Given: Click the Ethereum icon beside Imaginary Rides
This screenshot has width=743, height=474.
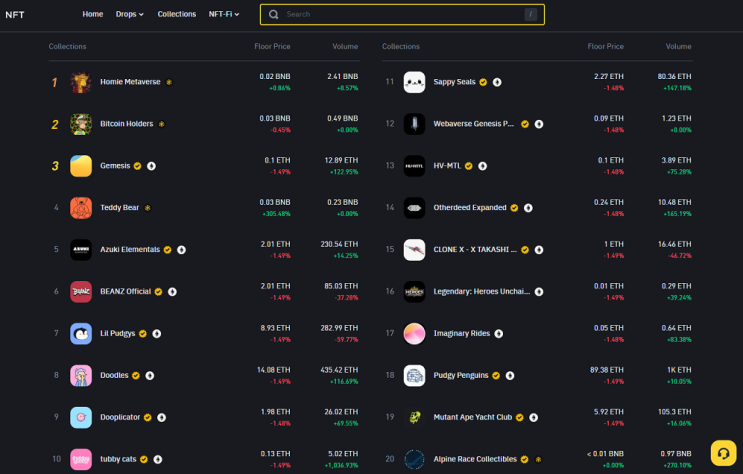Looking at the screenshot, I should click(498, 334).
